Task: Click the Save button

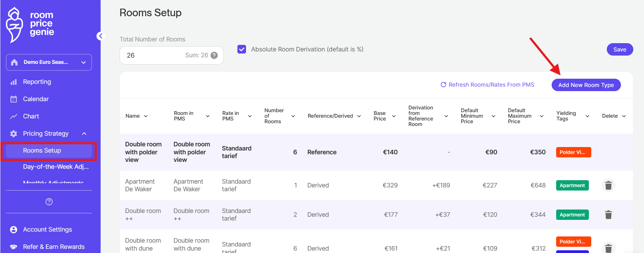Action: point(620,49)
